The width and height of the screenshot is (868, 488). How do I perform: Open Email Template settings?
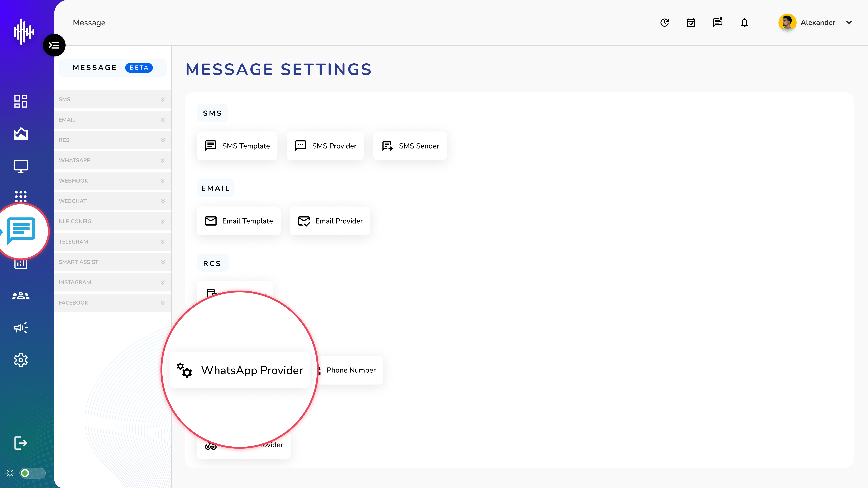tap(239, 221)
